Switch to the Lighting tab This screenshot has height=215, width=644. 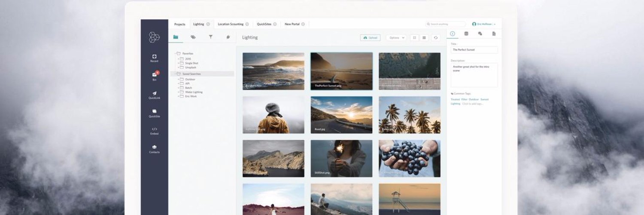[x=201, y=24]
